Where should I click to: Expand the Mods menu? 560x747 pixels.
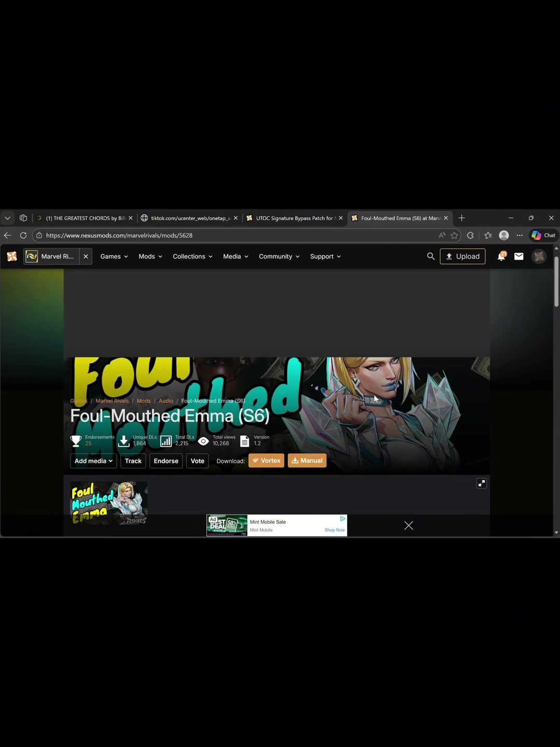pos(150,257)
